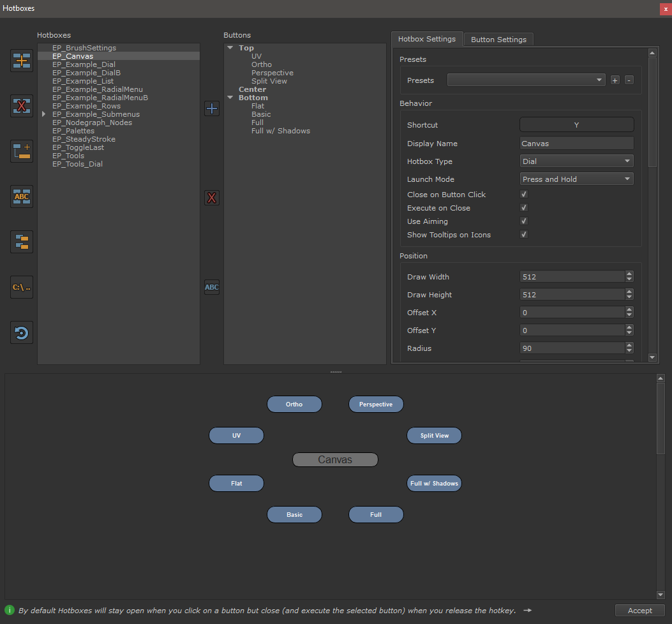Open the C:\ path browse icon

click(22, 287)
